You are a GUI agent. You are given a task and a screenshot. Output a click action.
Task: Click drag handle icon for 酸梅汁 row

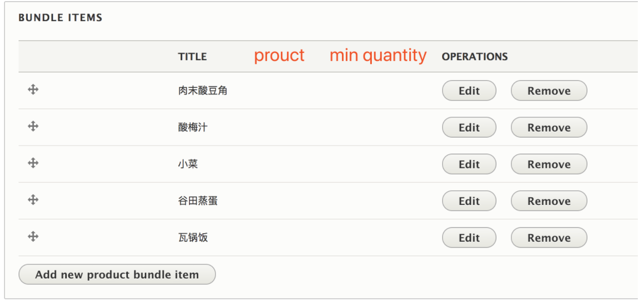[x=33, y=126]
